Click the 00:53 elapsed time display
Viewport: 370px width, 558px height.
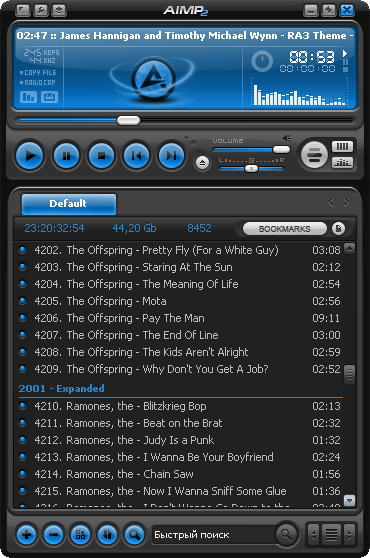pos(312,57)
